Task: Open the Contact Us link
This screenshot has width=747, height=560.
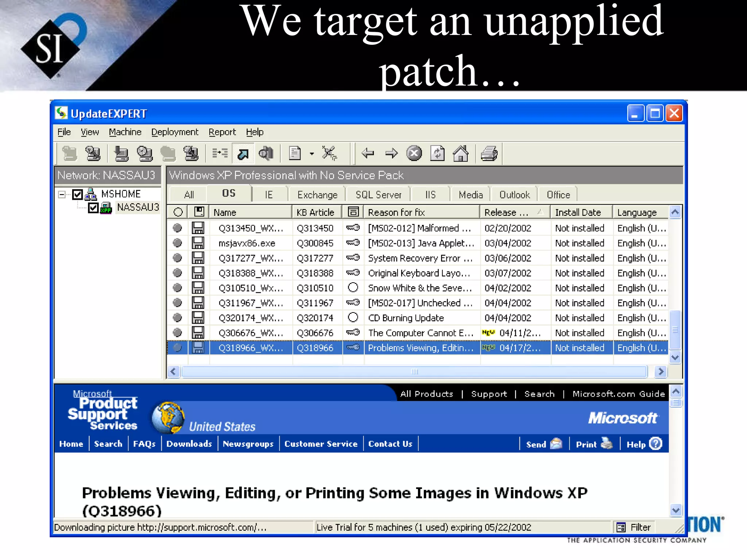Action: pyautogui.click(x=390, y=444)
